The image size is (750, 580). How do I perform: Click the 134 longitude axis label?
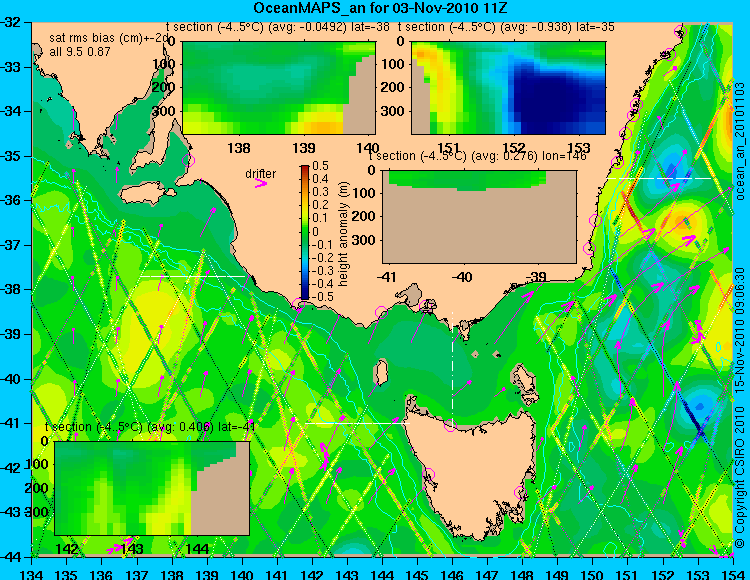32,574
